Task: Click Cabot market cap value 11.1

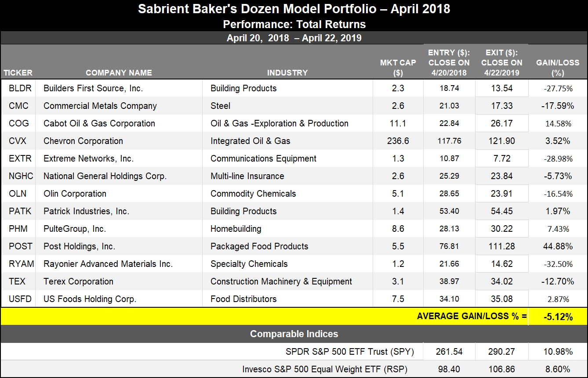Action: pos(398,123)
